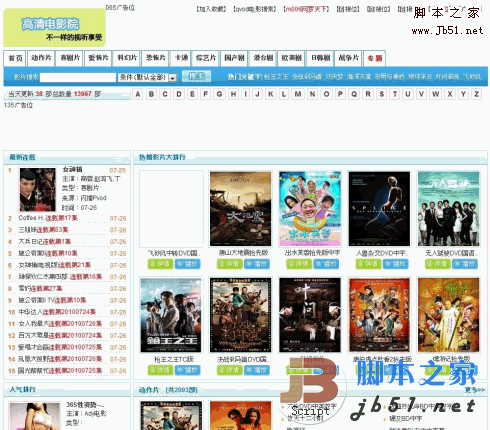The width and height of the screenshot is (490, 430).
Task: Filter films by letter W
Action: (435, 94)
